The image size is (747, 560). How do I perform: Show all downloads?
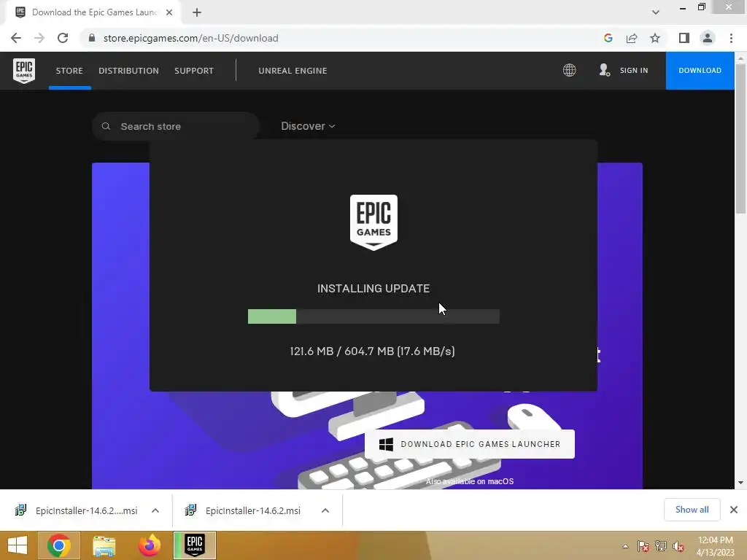tap(692, 510)
